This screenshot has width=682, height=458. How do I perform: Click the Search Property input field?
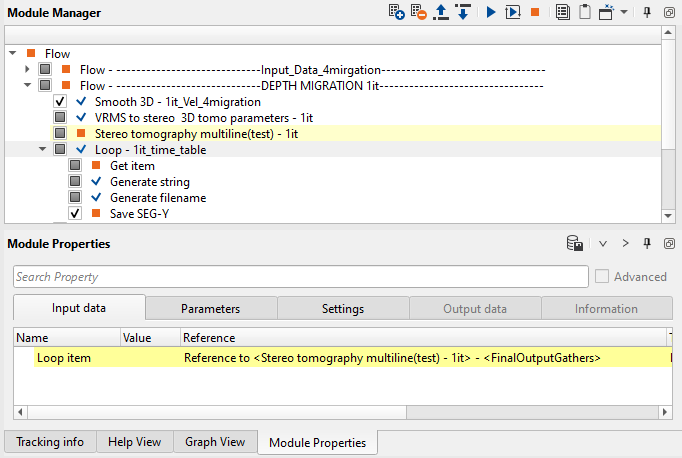click(x=300, y=277)
